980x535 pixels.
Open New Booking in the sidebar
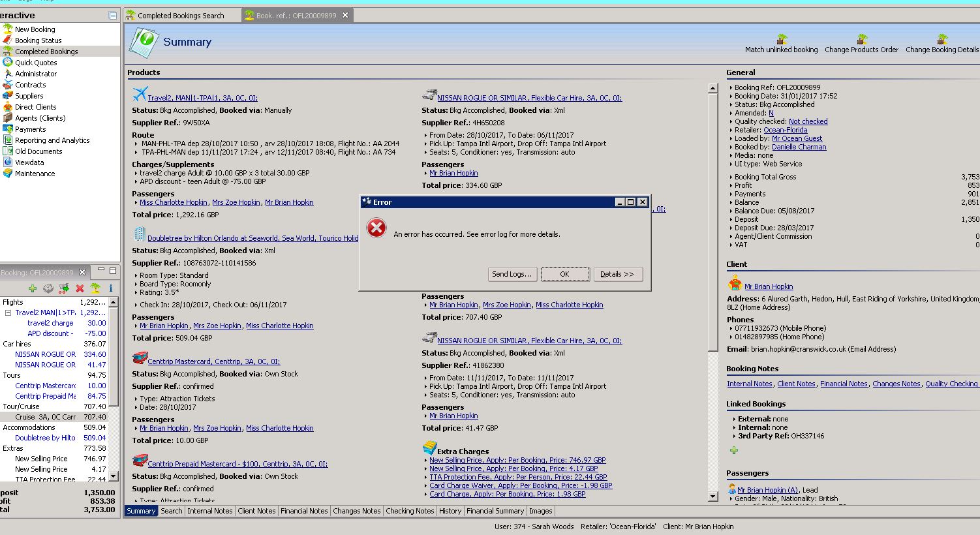coord(35,29)
